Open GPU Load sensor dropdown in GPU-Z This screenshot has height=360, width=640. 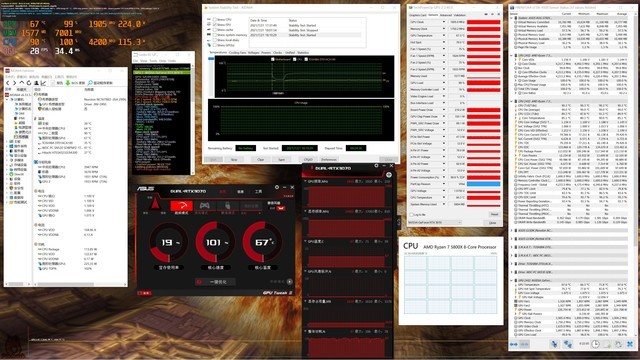pyautogui.click(x=444, y=83)
